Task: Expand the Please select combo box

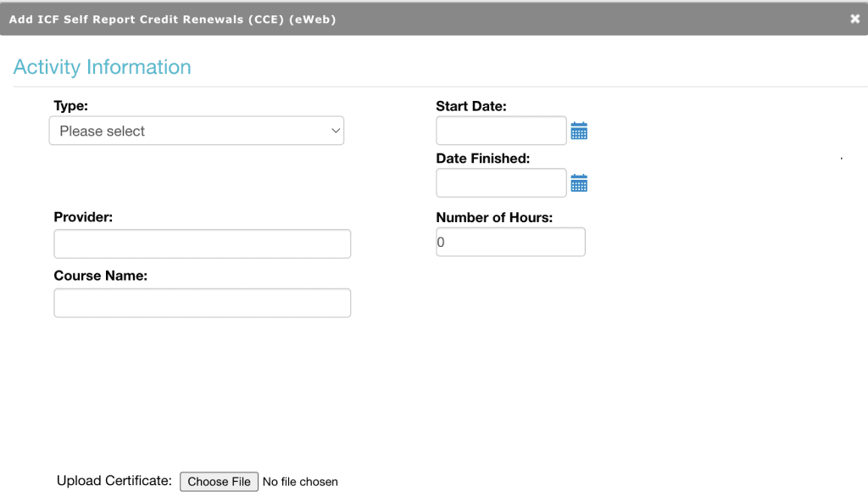Action: [x=197, y=130]
